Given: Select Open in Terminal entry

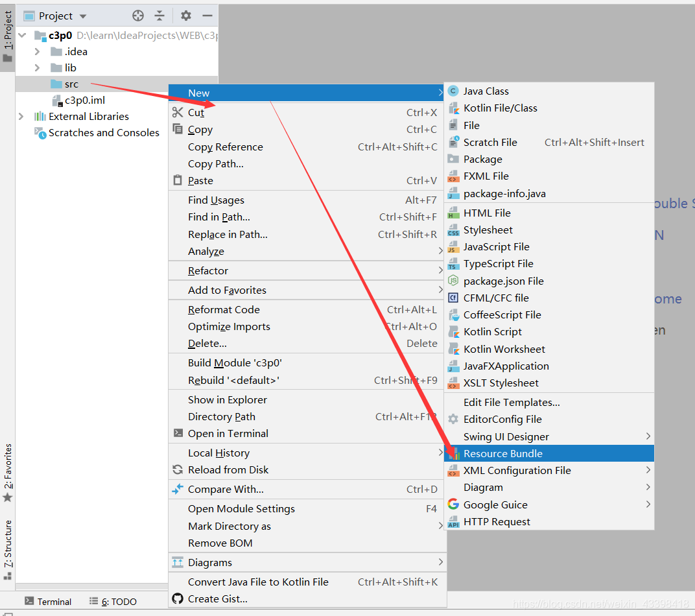Looking at the screenshot, I should coord(306,433).
